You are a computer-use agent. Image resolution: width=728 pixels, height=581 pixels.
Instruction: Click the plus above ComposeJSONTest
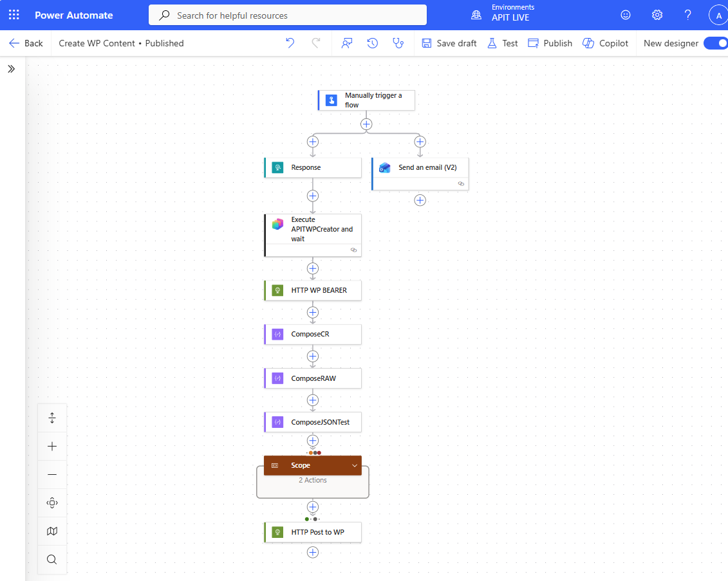pyautogui.click(x=312, y=400)
